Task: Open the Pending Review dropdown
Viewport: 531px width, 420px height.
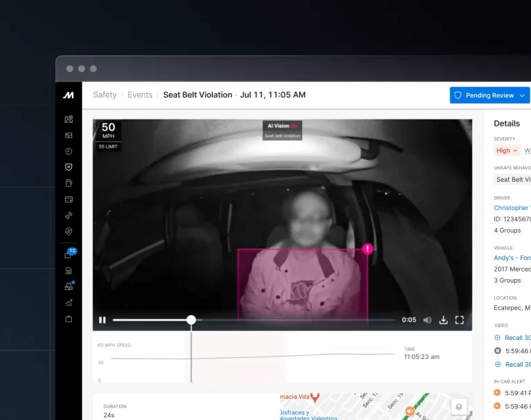Action: tap(490, 95)
